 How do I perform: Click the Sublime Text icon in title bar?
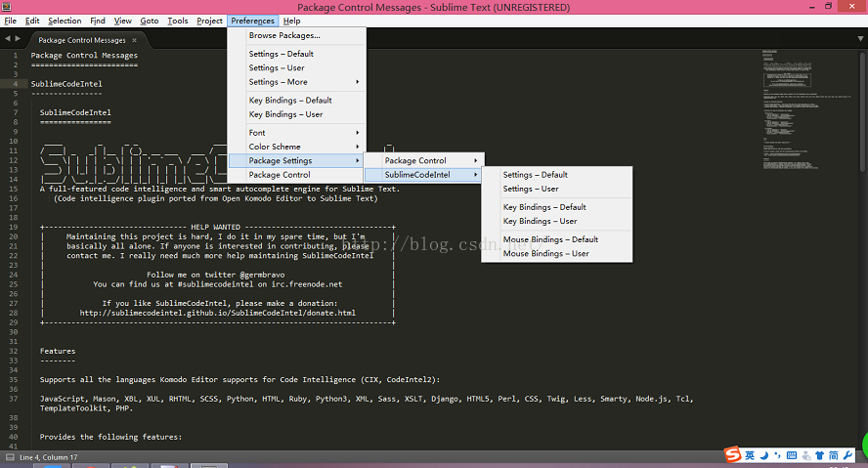[6, 7]
